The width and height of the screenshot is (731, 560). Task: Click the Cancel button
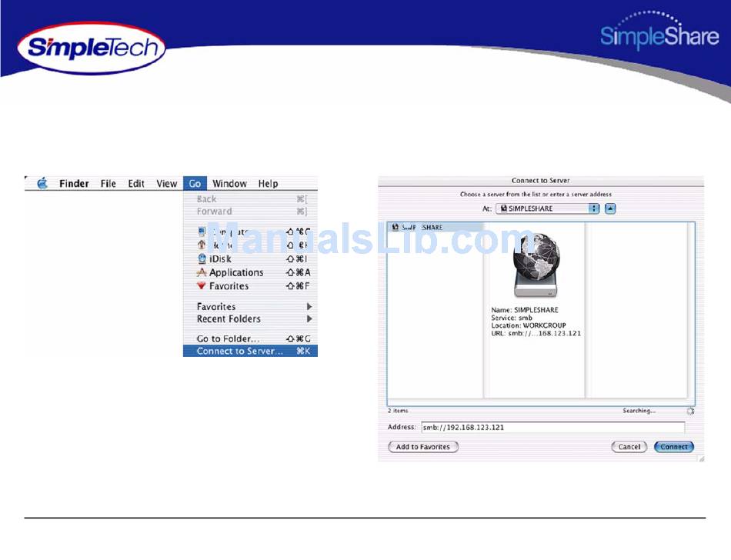pos(629,447)
